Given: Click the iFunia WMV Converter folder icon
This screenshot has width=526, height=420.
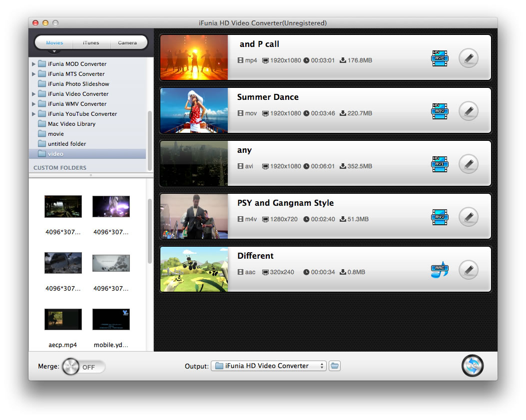Looking at the screenshot, I should (42, 104).
